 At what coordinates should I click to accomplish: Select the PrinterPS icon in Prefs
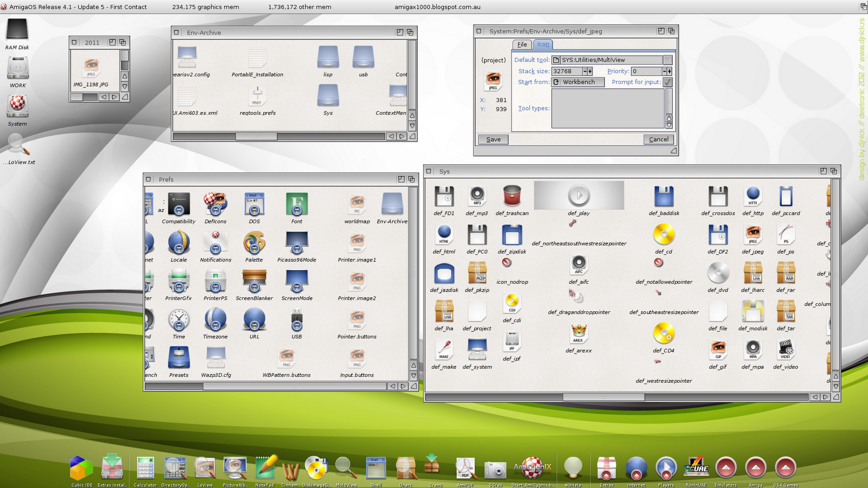(x=215, y=281)
